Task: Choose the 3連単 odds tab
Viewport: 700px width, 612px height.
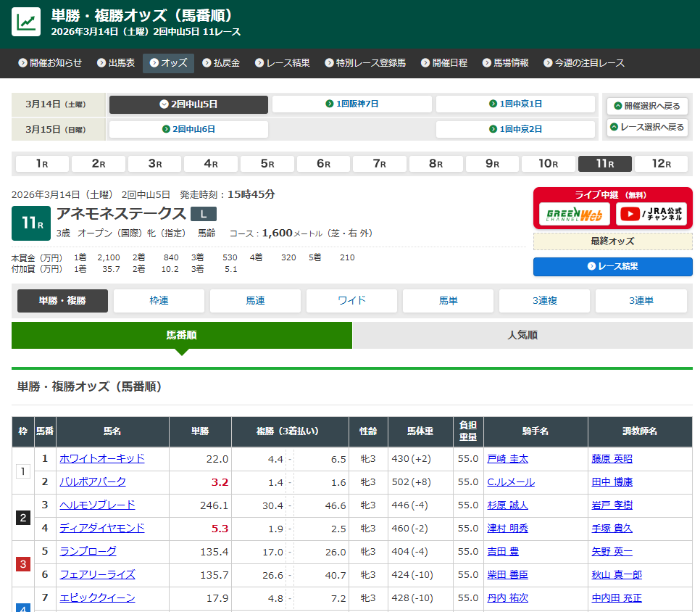Action: [641, 300]
